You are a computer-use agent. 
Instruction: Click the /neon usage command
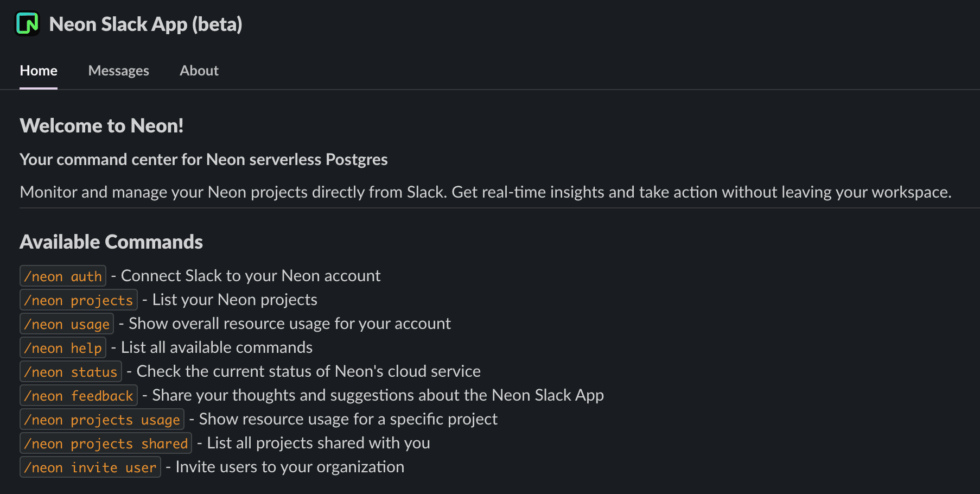pyautogui.click(x=67, y=324)
